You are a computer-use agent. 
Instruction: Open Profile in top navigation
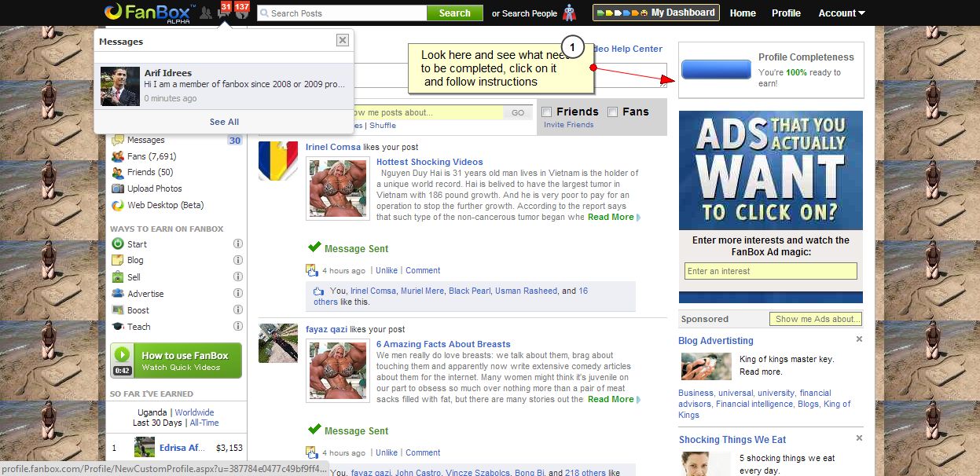click(x=786, y=13)
